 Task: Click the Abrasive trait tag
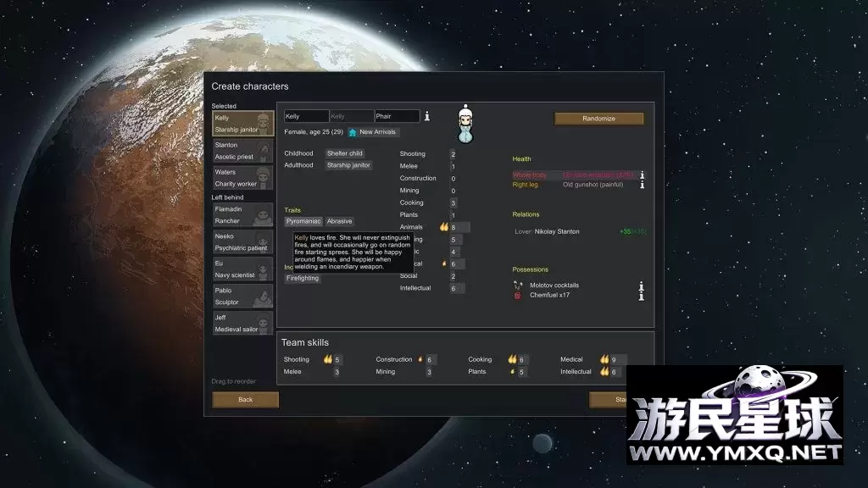tap(339, 221)
